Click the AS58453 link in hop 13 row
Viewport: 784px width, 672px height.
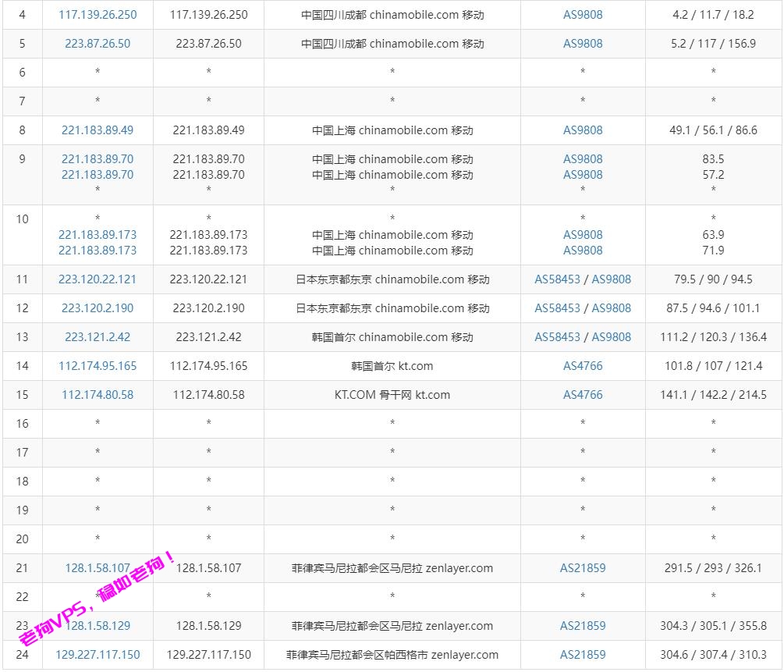(x=558, y=337)
